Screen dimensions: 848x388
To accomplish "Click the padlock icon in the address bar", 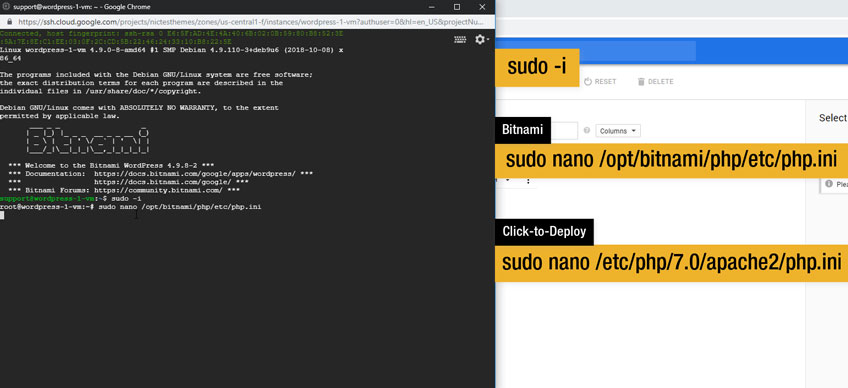I will (9, 22).
